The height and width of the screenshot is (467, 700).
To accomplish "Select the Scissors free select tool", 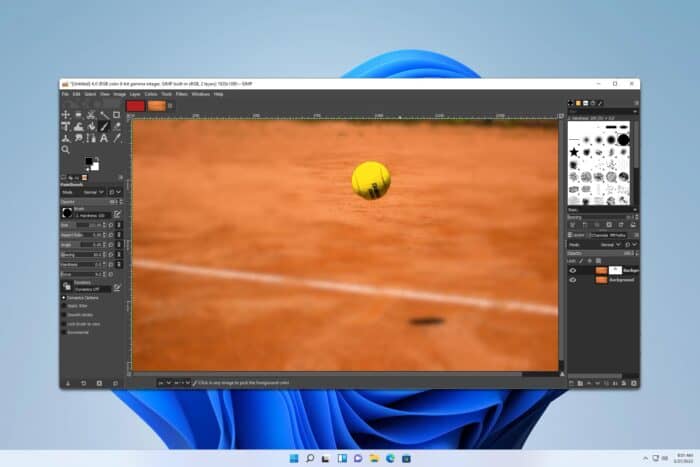I will coord(91,115).
